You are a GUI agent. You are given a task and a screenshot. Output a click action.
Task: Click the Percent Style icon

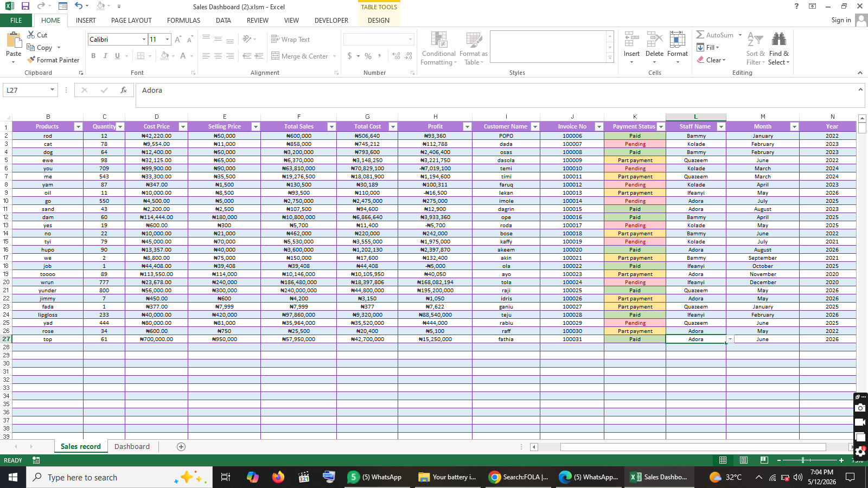point(368,56)
